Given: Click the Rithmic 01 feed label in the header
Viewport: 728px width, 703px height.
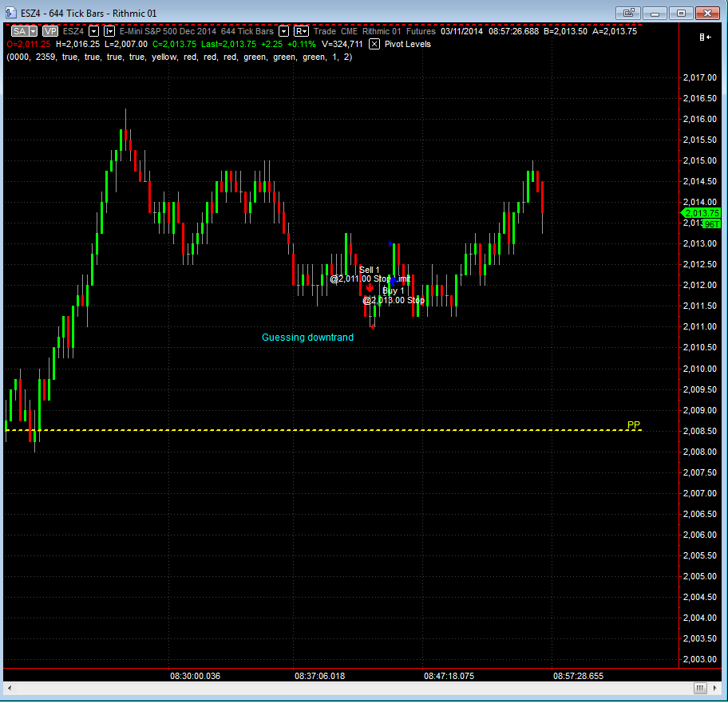Looking at the screenshot, I should click(x=382, y=31).
